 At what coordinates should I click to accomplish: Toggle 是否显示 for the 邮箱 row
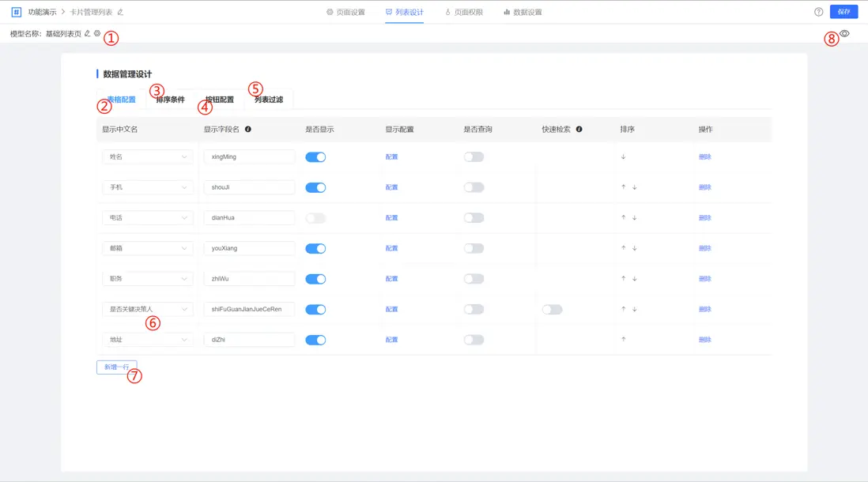(315, 248)
